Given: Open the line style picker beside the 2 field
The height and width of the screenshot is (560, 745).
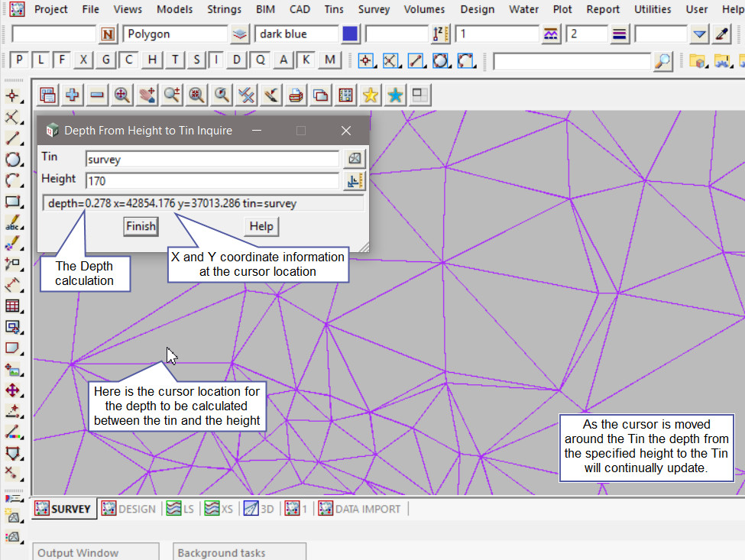Looking at the screenshot, I should [x=620, y=34].
